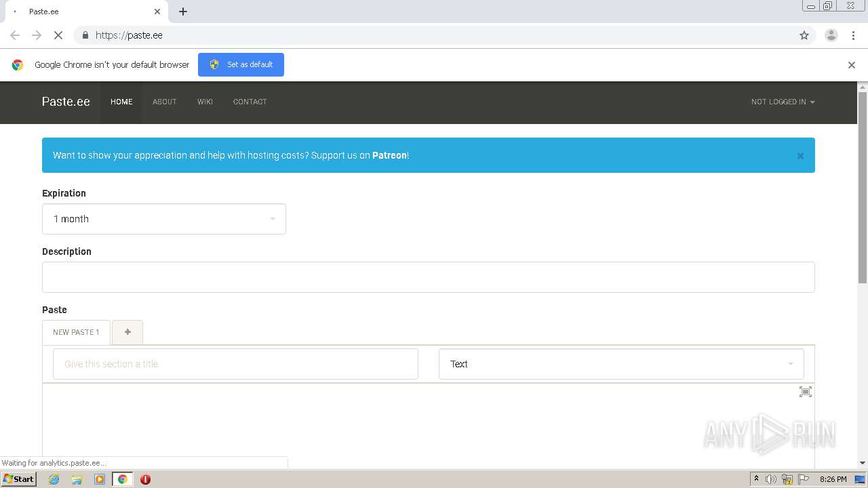
Task: Open the Opera taskbar icon
Action: tap(145, 479)
